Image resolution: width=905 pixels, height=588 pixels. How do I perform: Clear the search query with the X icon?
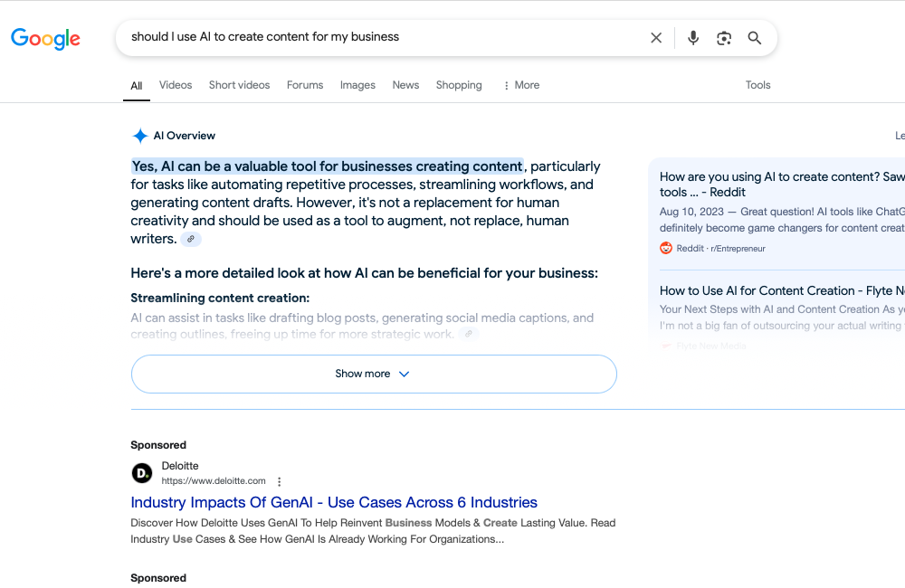pos(656,38)
